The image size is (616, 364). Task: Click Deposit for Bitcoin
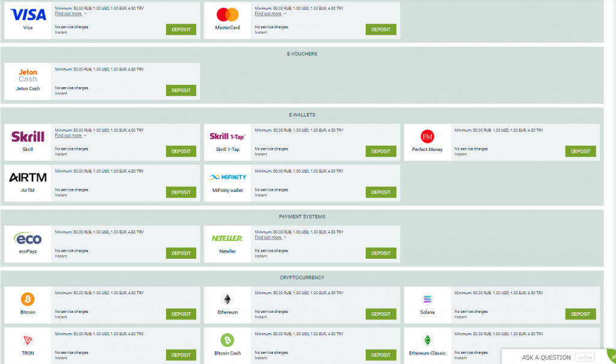pyautogui.click(x=181, y=314)
